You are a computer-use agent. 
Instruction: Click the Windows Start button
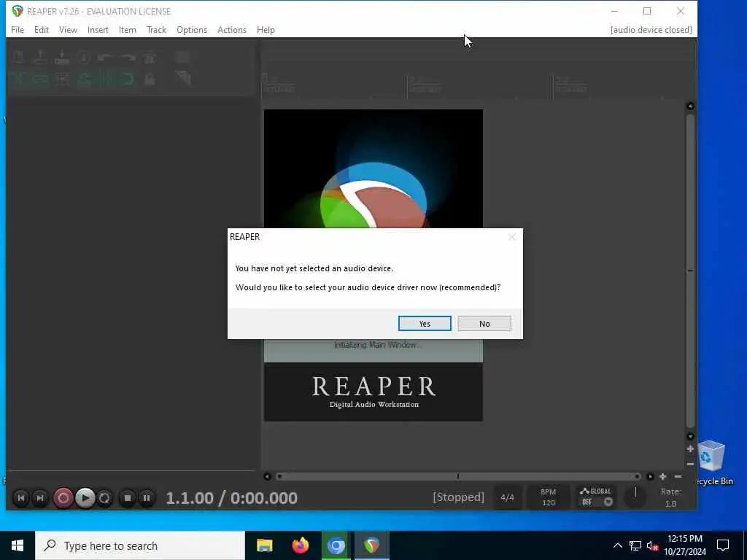(x=18, y=545)
